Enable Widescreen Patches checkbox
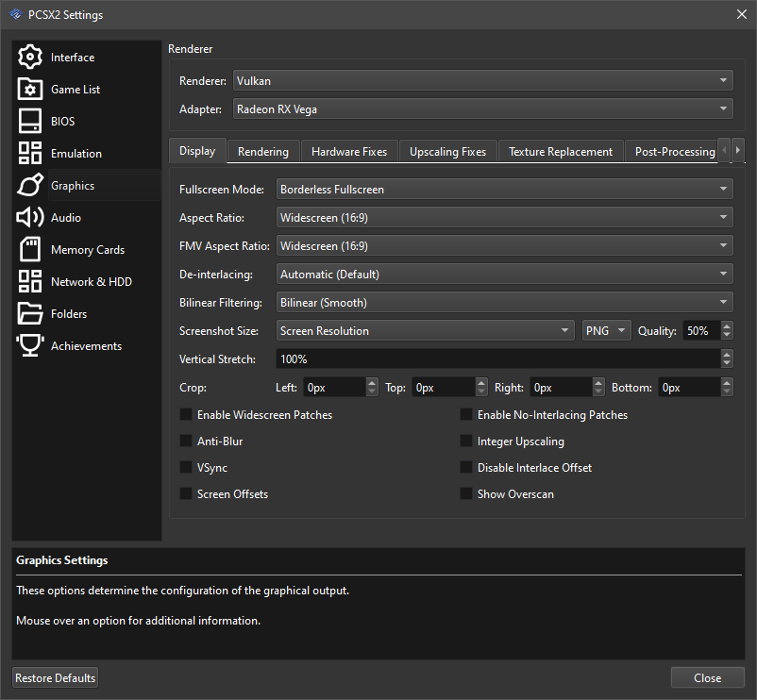Image resolution: width=757 pixels, height=700 pixels. (x=186, y=414)
